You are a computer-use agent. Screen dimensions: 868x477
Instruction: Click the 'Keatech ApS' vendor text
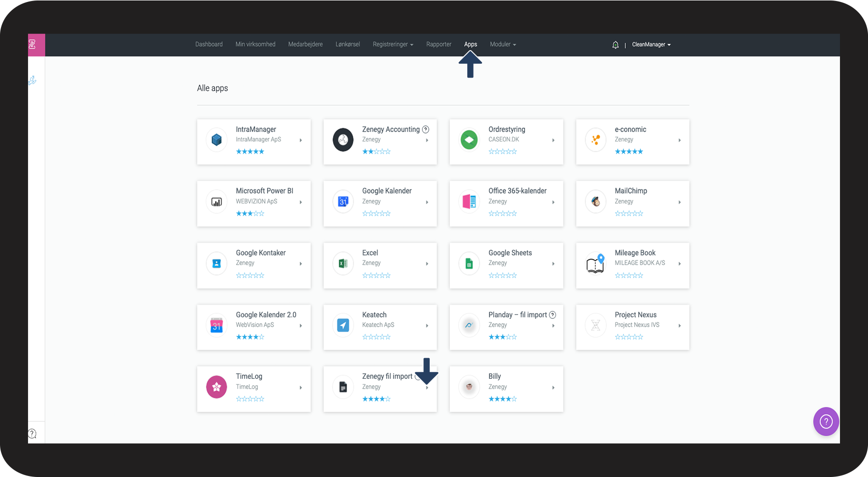378,325
